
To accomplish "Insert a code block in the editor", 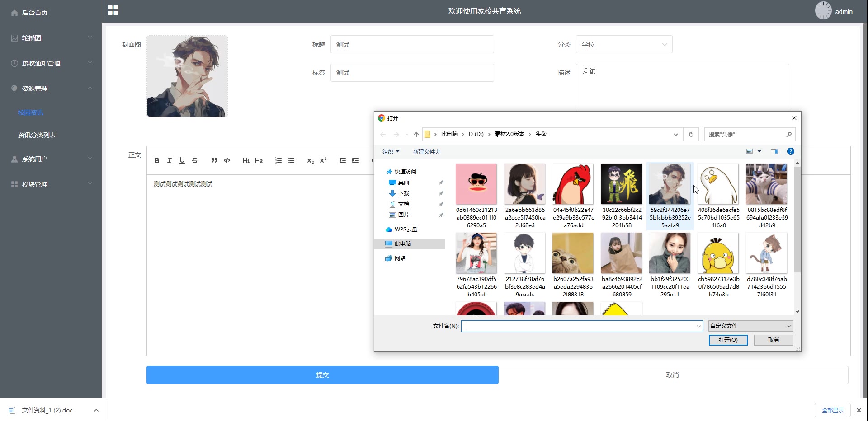I will pos(227,160).
